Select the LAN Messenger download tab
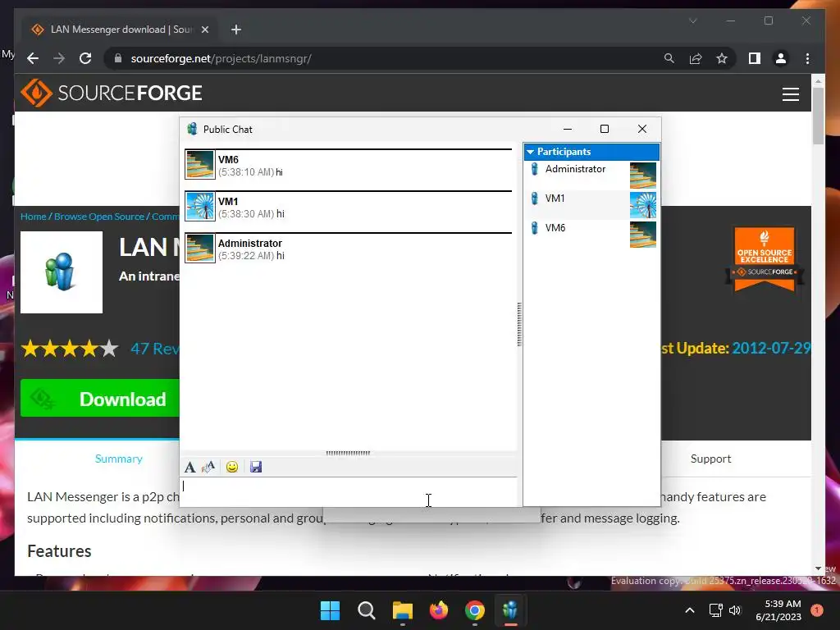The width and height of the screenshot is (840, 630). 120,30
